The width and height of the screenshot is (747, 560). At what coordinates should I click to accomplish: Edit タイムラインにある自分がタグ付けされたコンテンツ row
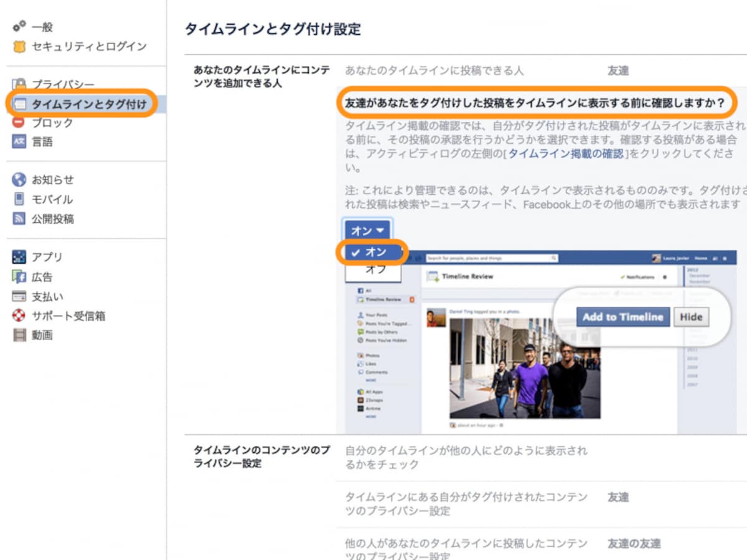tap(540, 504)
